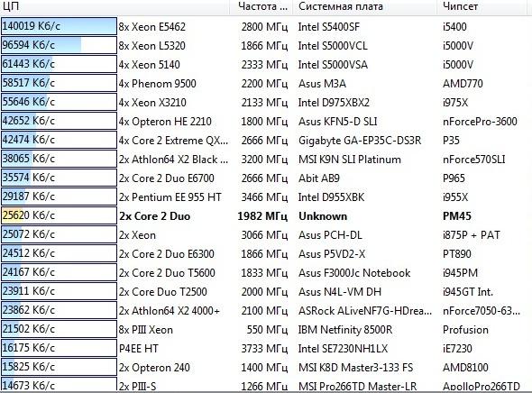
Task: Click the AMD770 chipset cell
Action: pos(463,84)
